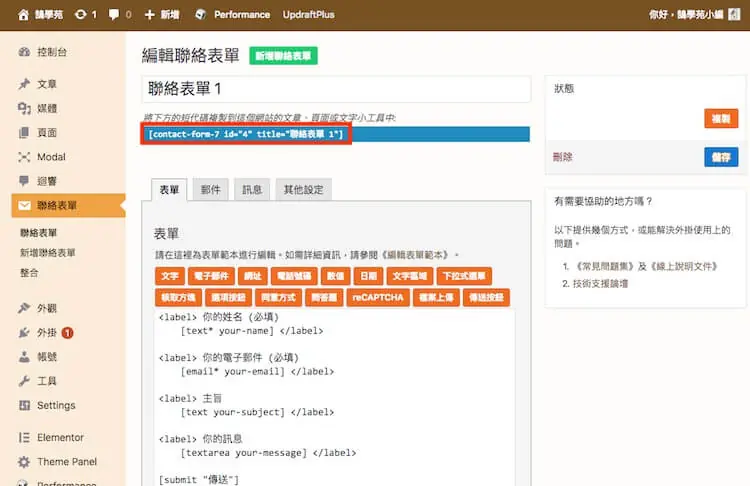
Task: Click the 外觀 paintbrush icon in sidebar
Action: 24,308
